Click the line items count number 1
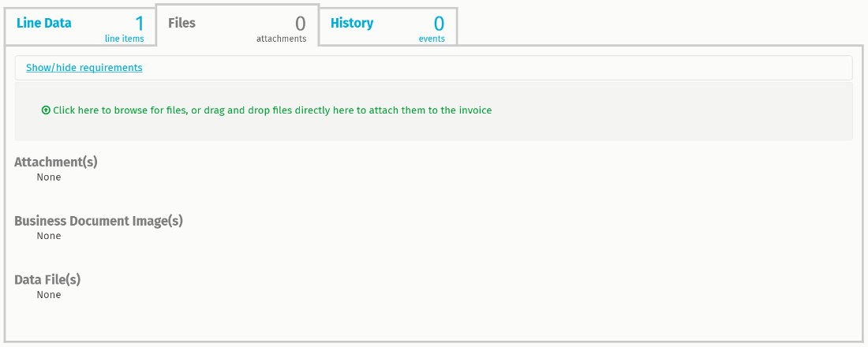Screen dimensions: 868x347 (139, 23)
